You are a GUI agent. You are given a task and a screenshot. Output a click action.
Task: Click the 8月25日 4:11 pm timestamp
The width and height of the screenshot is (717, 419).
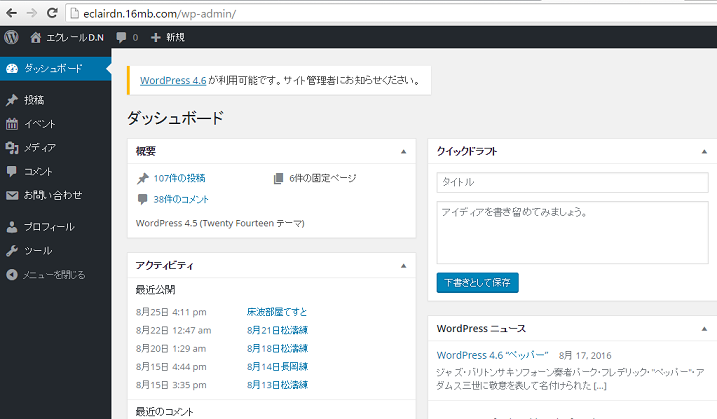click(x=171, y=312)
